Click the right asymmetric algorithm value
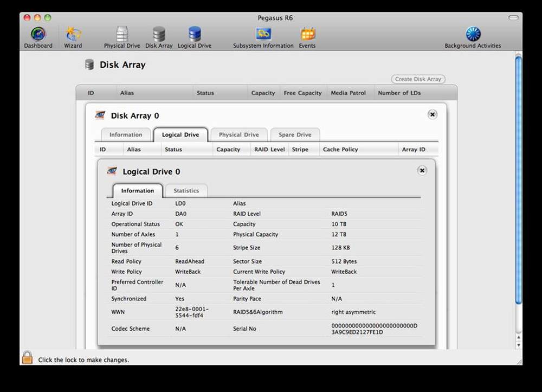 coord(353,312)
